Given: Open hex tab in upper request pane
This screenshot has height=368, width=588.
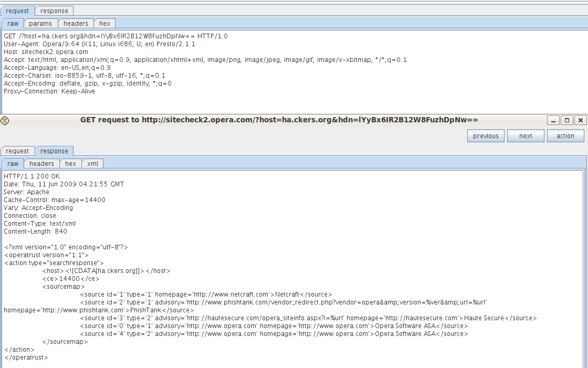Looking at the screenshot, I should tap(104, 23).
